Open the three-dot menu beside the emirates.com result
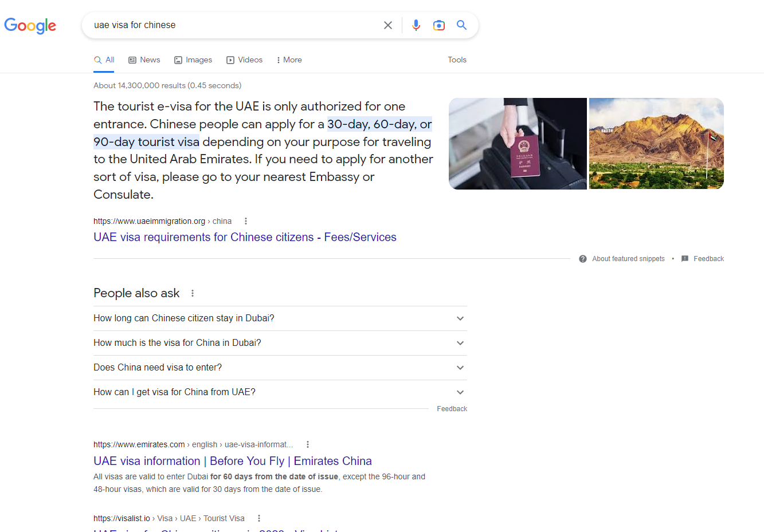Screen dimensions: 764x532 click(307, 444)
